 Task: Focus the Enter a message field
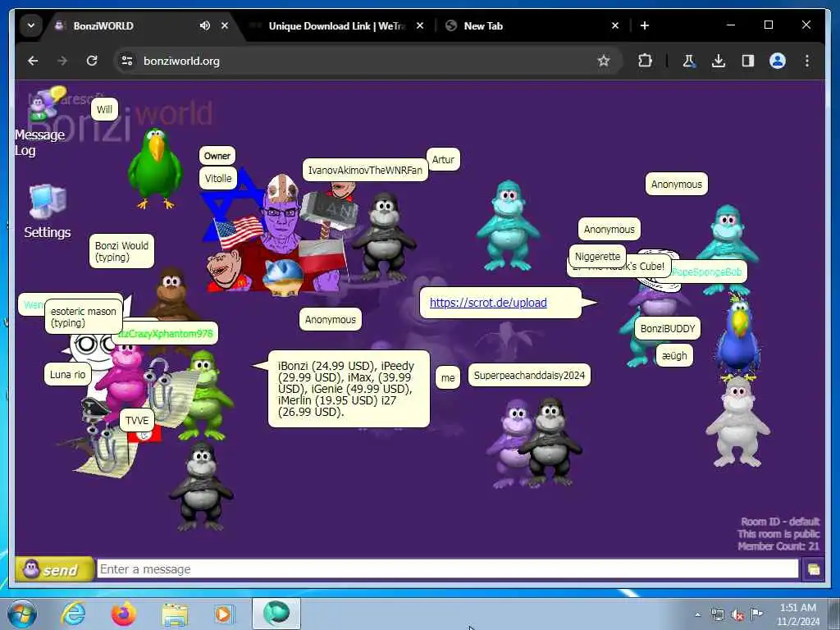click(447, 569)
